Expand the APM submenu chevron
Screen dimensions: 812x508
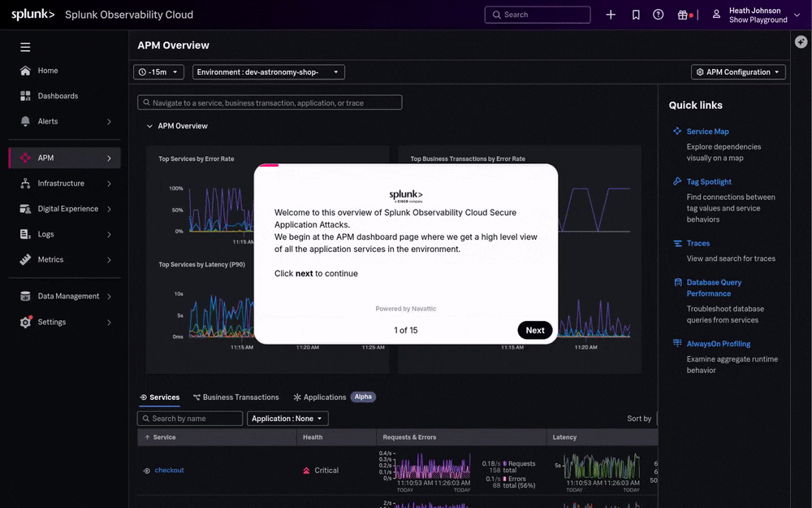(109, 158)
